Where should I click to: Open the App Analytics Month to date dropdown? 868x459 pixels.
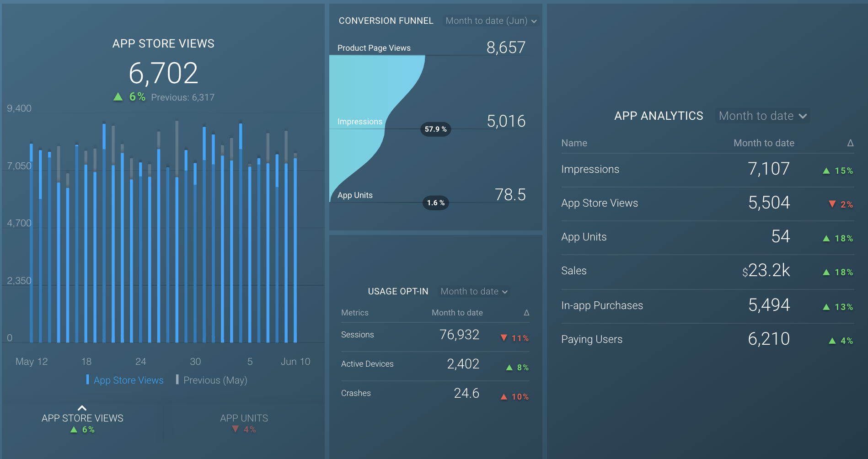(762, 116)
